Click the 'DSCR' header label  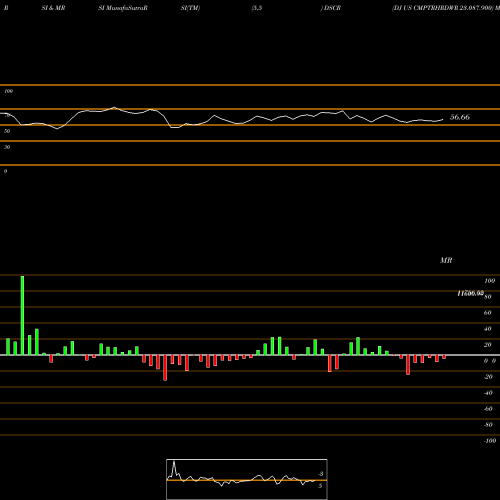(x=331, y=8)
